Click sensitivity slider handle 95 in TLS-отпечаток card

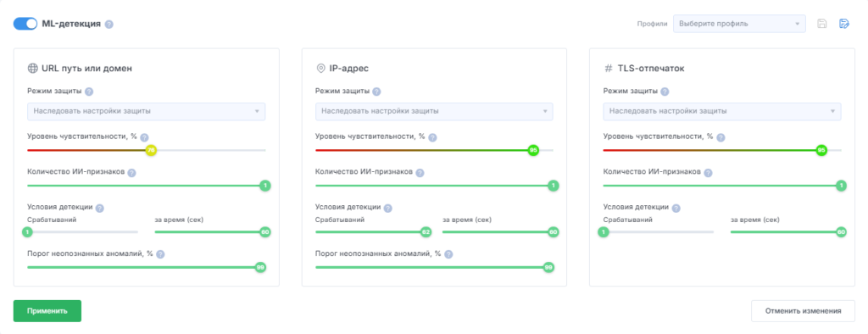pos(821,150)
